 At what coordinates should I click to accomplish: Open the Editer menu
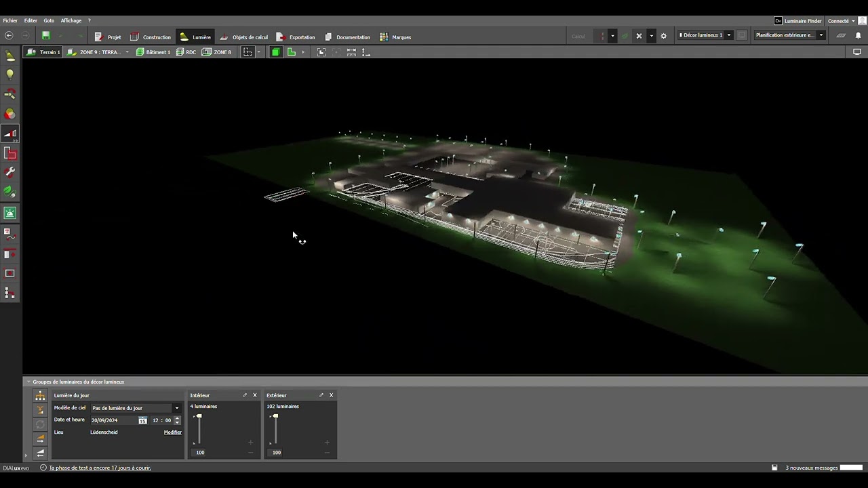click(31, 21)
